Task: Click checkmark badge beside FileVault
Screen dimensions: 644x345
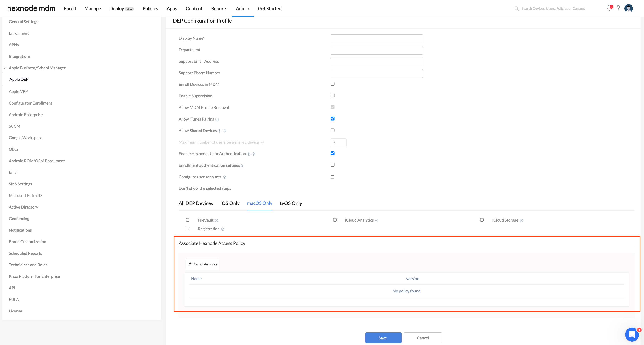Action: point(217,220)
